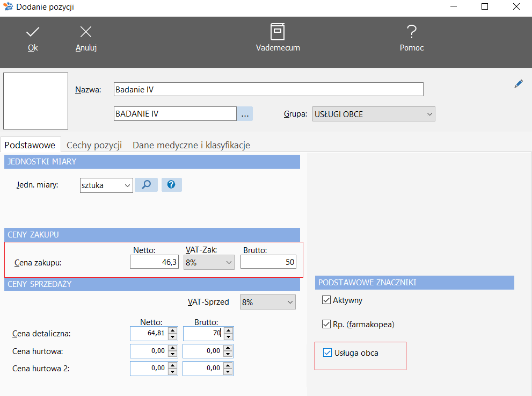Click the blue question mark help button
Viewport: 532px width, 396px height.
click(171, 185)
